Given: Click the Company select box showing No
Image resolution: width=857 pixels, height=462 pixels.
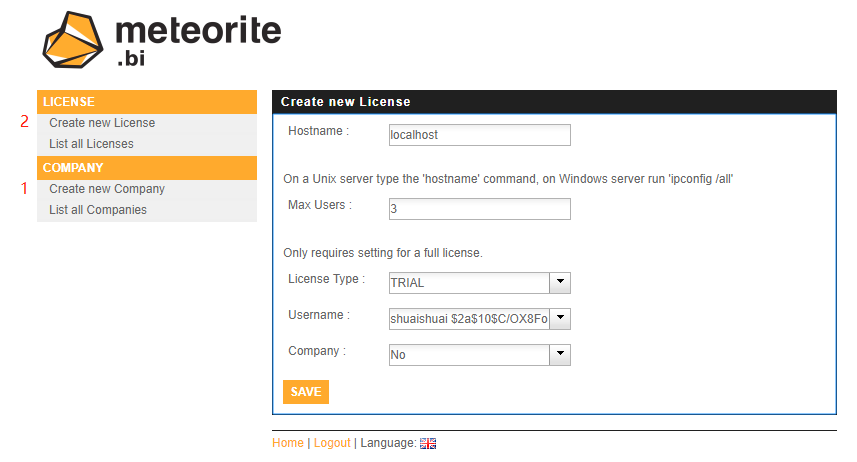Looking at the screenshot, I should click(x=468, y=355).
